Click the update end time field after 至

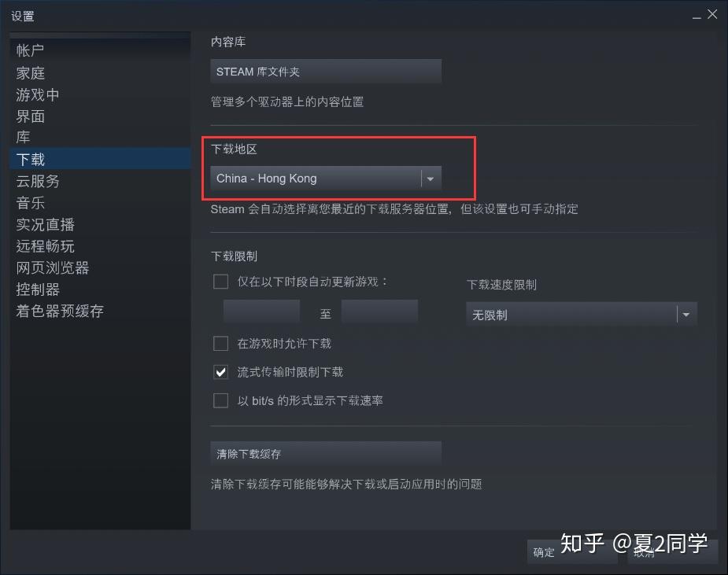379,311
